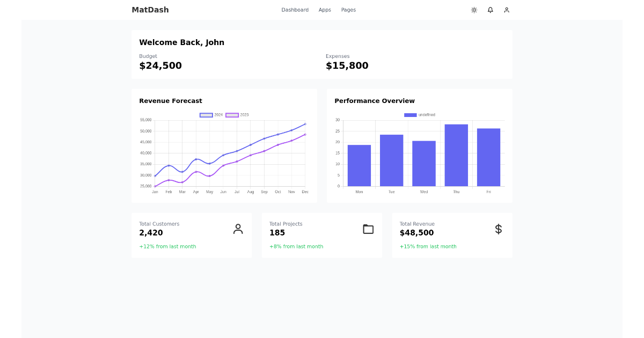Click the tallest Thu bar in Performance Overview

[456, 155]
